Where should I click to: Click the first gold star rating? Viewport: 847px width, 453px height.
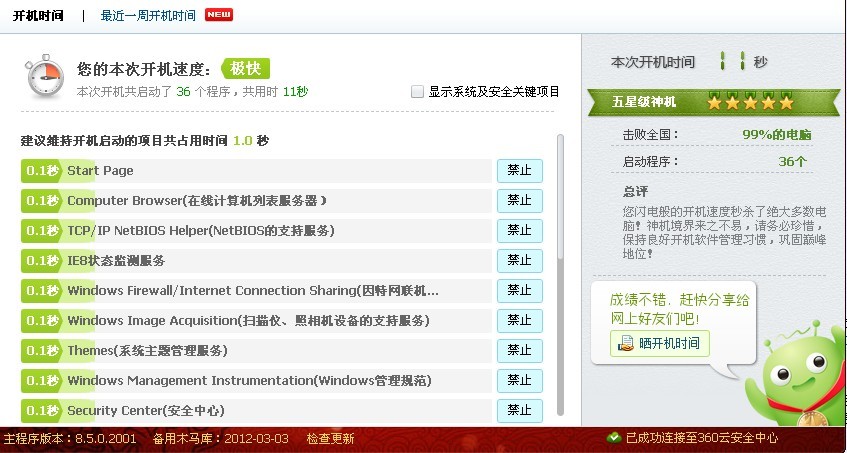[x=715, y=102]
